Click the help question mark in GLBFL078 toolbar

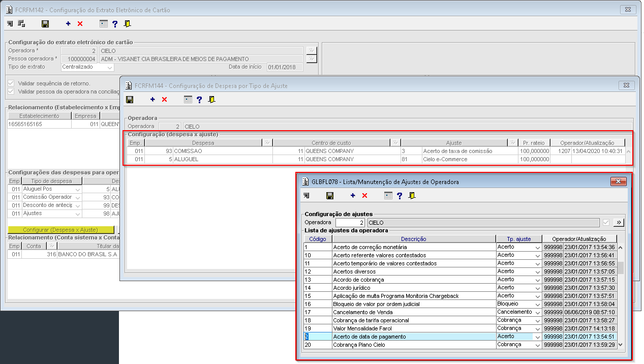pos(400,195)
